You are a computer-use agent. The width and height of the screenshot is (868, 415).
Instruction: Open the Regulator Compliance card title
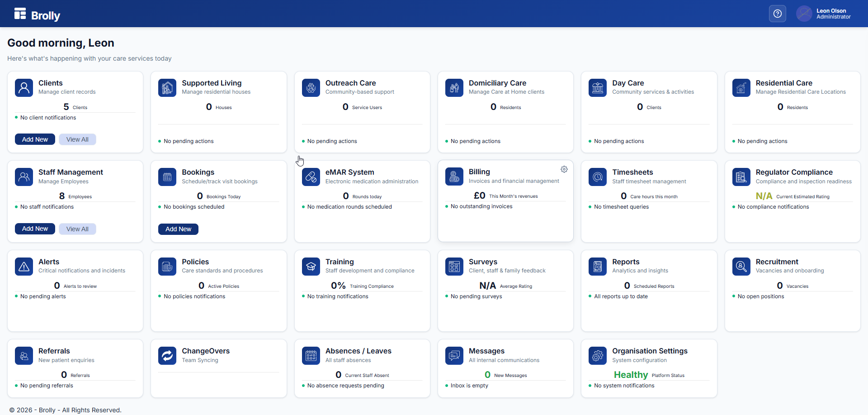click(x=794, y=172)
